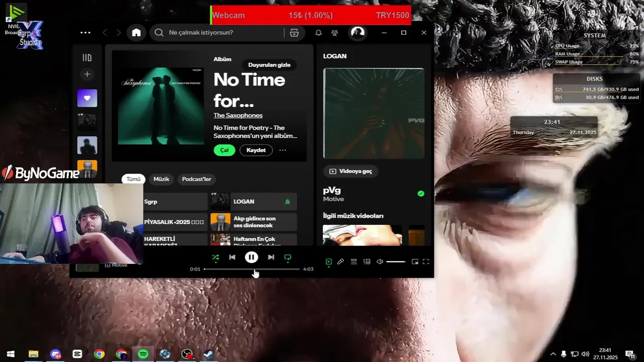The height and width of the screenshot is (362, 644).
Task: Open Browse icon inside the search bar
Action: (294, 33)
